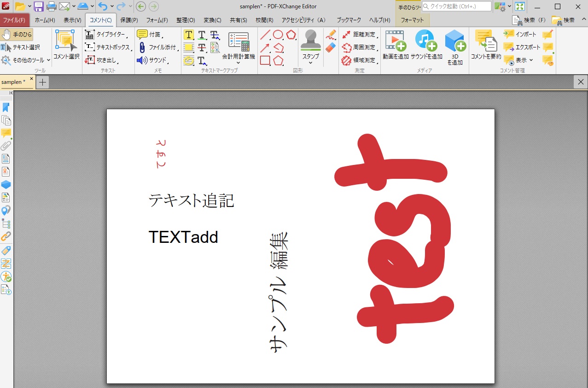Switch to the Protect (保護(P)) tab
This screenshot has height=388, width=588.
129,20
